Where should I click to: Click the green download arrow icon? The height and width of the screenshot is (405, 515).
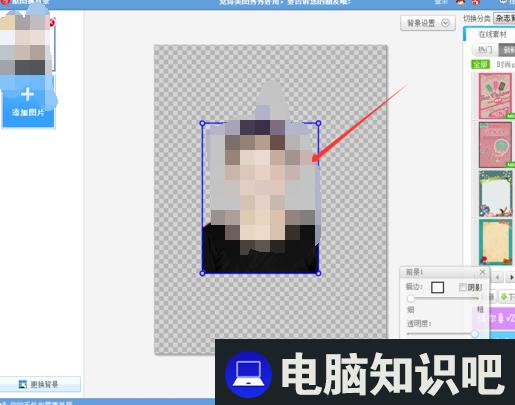click(x=504, y=296)
